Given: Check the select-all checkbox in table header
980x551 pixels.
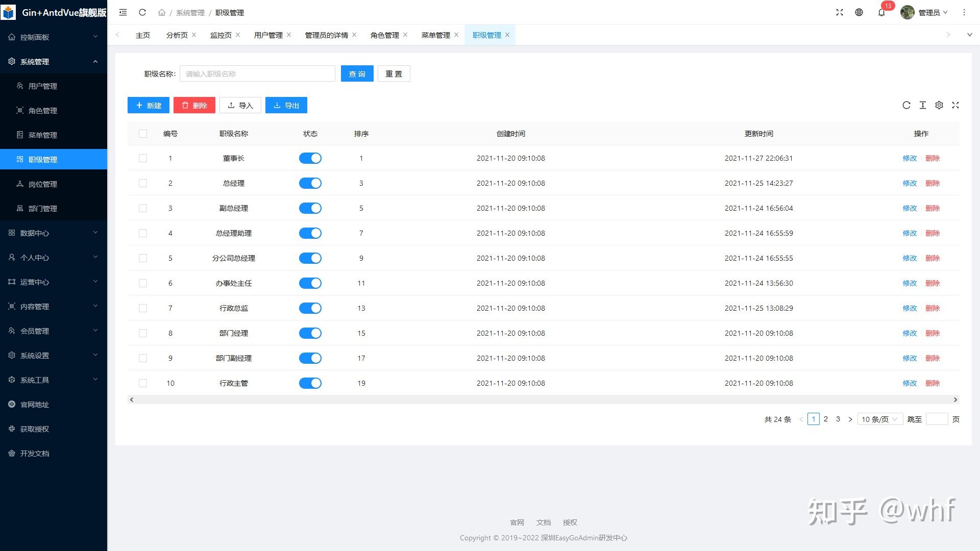Looking at the screenshot, I should (143, 134).
